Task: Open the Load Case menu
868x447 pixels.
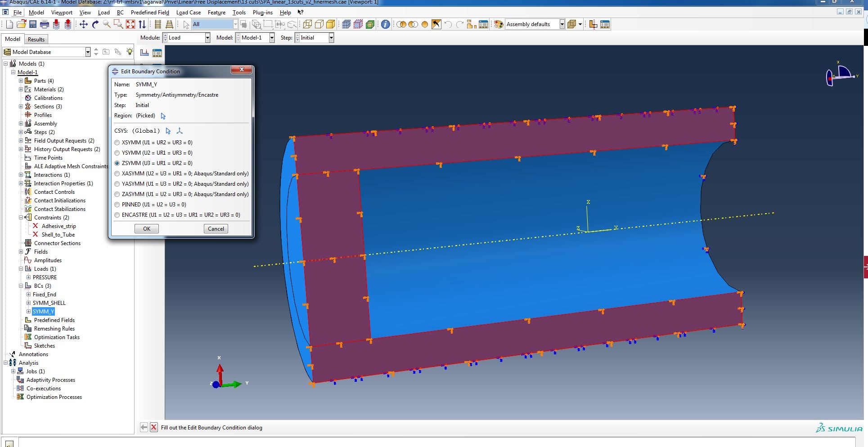Action: tap(189, 13)
